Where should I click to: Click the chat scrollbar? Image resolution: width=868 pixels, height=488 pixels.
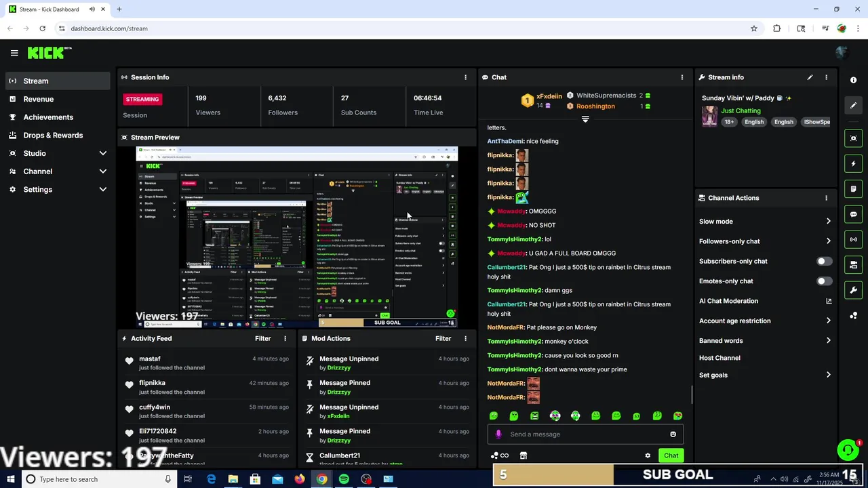[692, 393]
